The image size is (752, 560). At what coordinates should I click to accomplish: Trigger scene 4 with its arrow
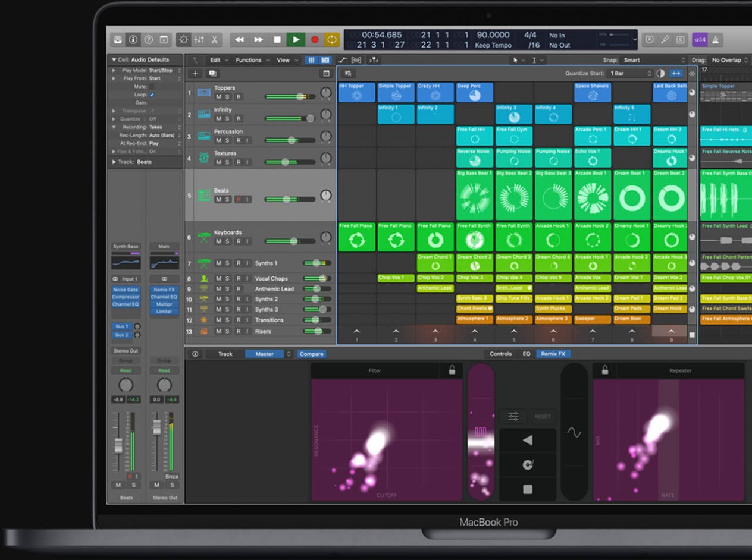(475, 331)
